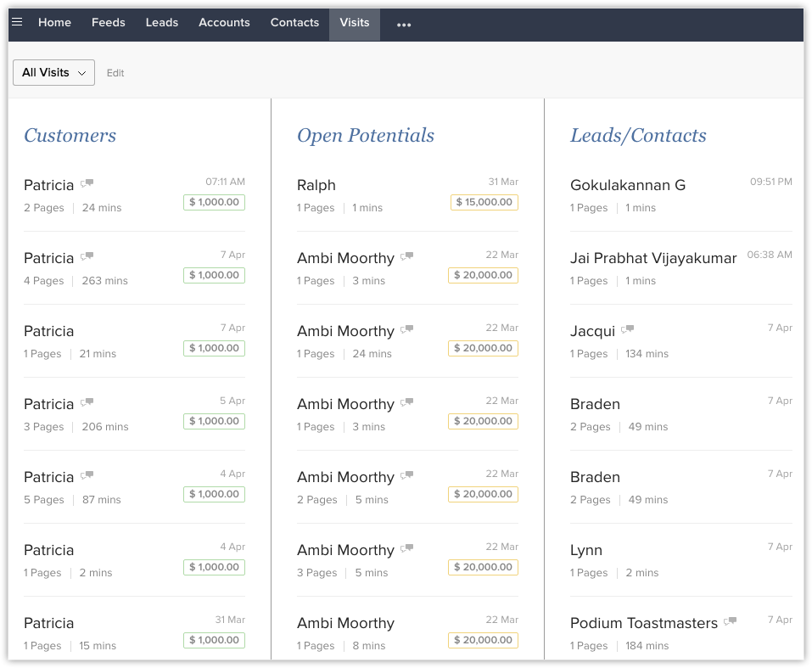Screen dimensions: 812x668
Task: Go to the Accounts tab
Action: coord(224,23)
